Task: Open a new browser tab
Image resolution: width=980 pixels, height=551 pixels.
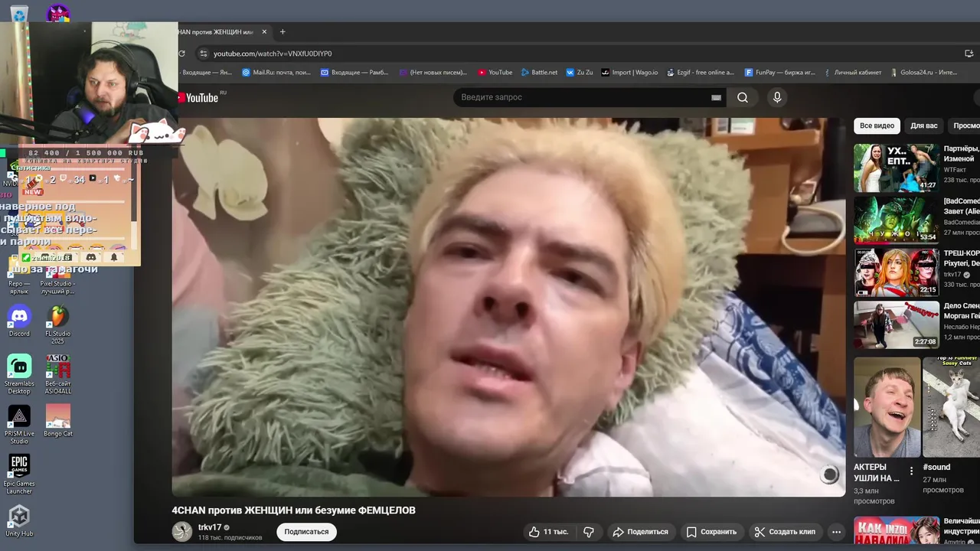Action: coord(283,32)
